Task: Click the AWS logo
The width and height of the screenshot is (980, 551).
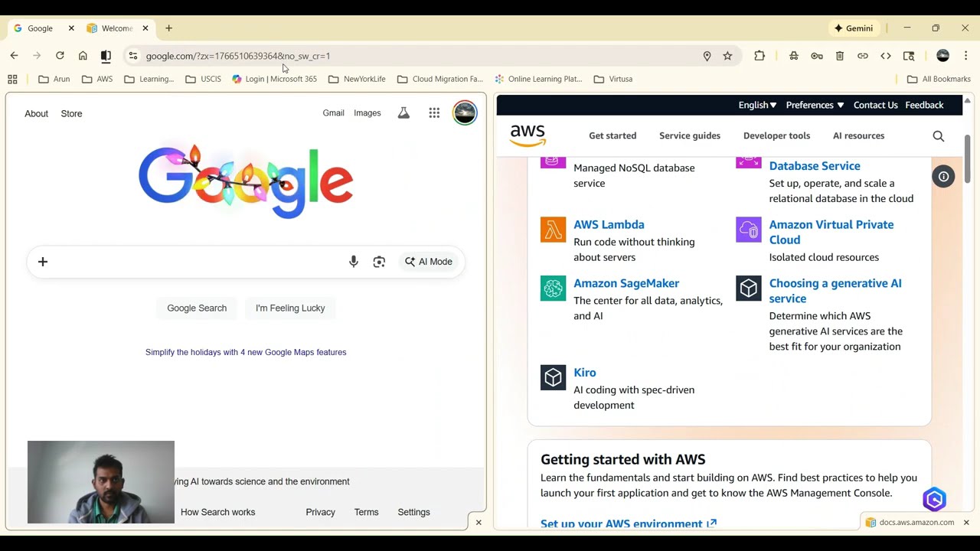Action: tap(528, 135)
